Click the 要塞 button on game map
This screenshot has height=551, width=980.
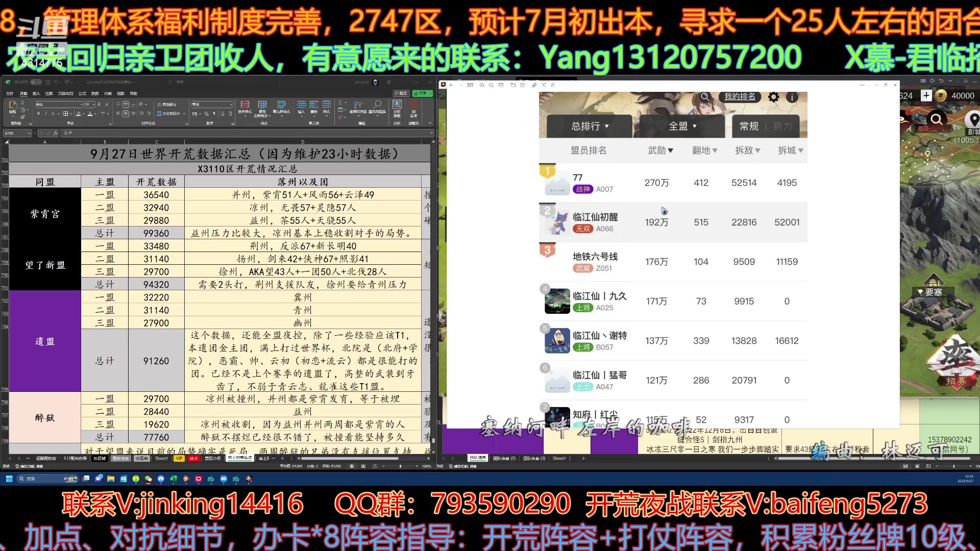[x=934, y=292]
